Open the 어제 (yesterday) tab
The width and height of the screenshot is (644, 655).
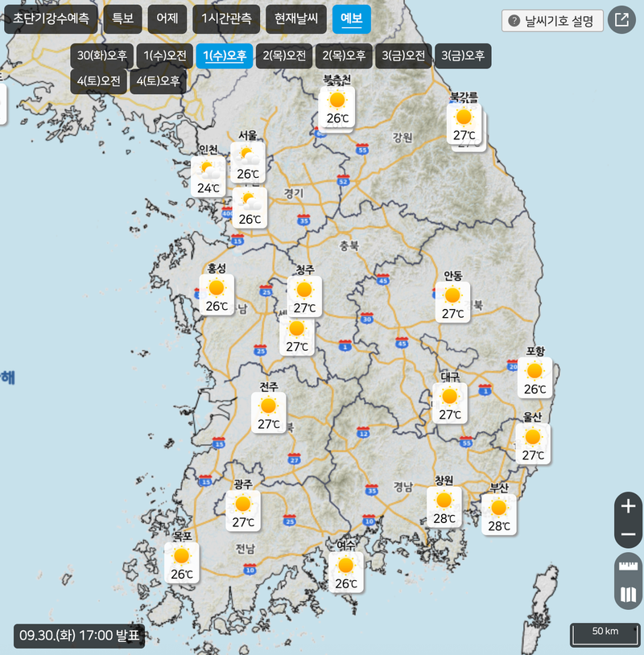pyautogui.click(x=168, y=19)
